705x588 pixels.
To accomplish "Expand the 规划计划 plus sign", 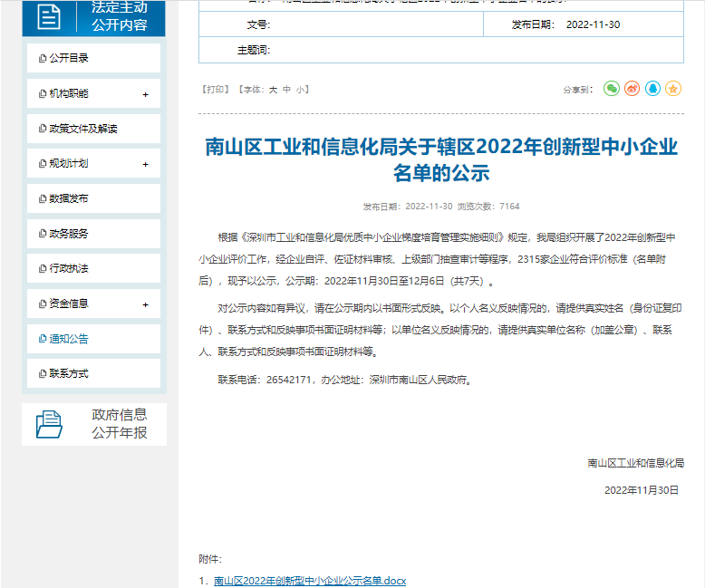I will click(x=145, y=164).
